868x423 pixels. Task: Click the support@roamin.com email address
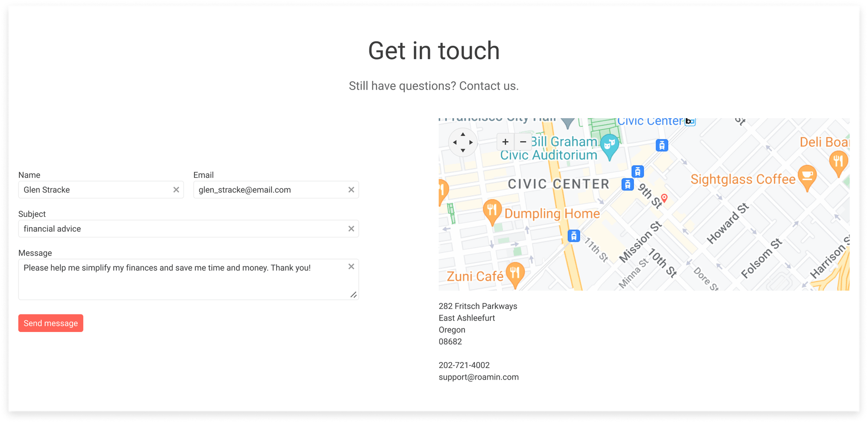pos(478,376)
